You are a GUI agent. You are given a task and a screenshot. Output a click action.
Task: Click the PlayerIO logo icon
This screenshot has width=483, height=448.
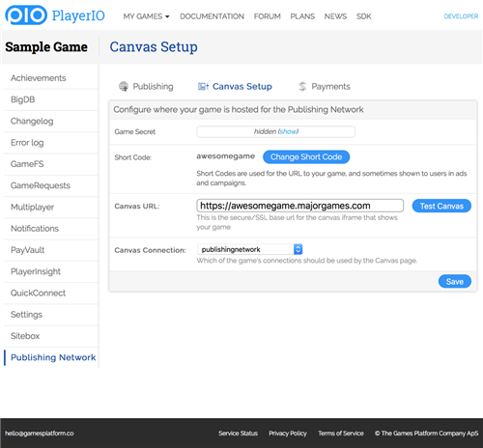[x=26, y=14]
